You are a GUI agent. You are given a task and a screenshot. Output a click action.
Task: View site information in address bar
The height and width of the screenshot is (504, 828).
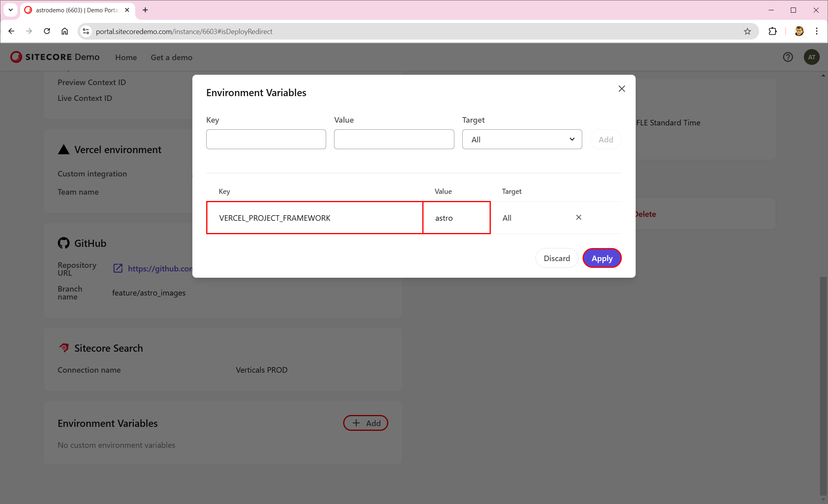[x=86, y=31]
